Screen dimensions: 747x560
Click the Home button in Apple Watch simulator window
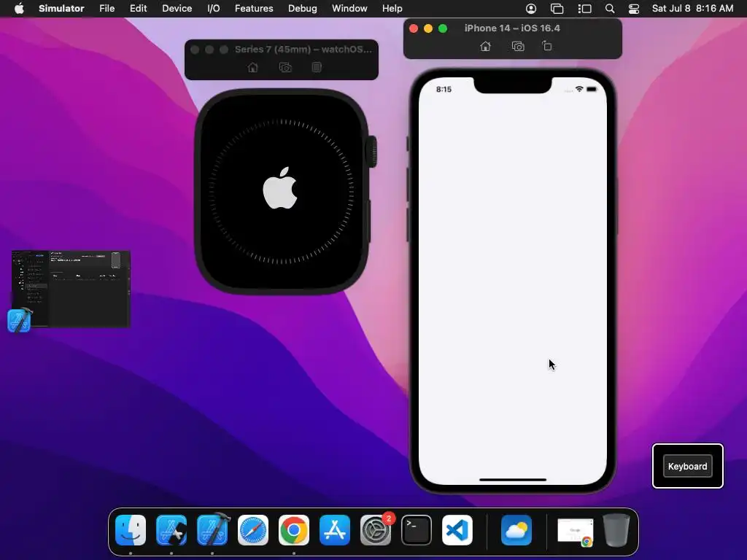(x=253, y=67)
